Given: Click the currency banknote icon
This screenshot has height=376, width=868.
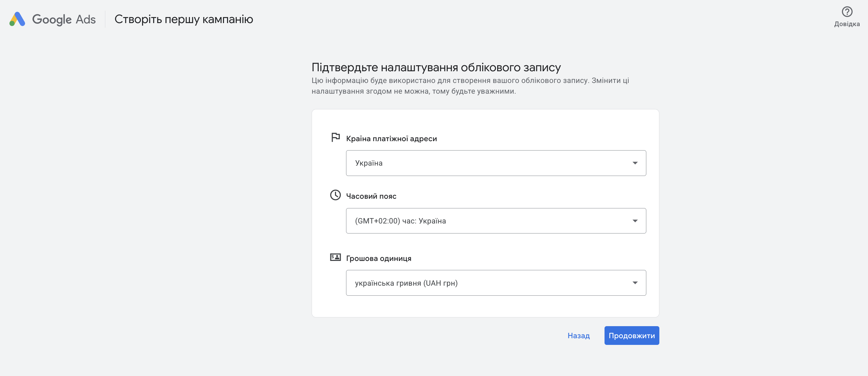Looking at the screenshot, I should pyautogui.click(x=335, y=258).
